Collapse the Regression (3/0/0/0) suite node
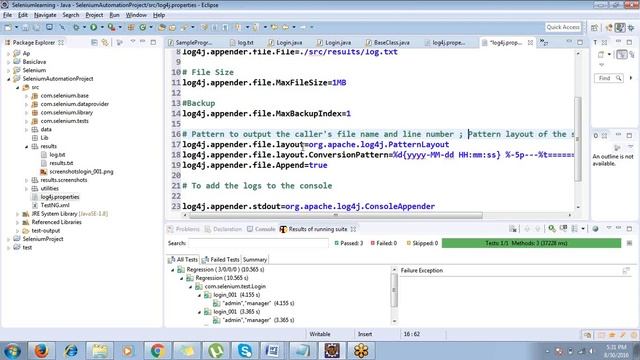The height and width of the screenshot is (360, 640). click(x=173, y=270)
